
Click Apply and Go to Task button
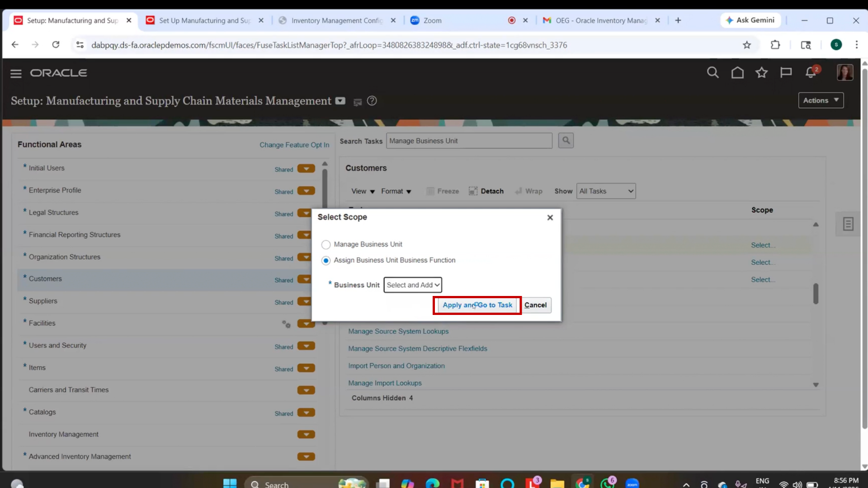[x=477, y=305]
